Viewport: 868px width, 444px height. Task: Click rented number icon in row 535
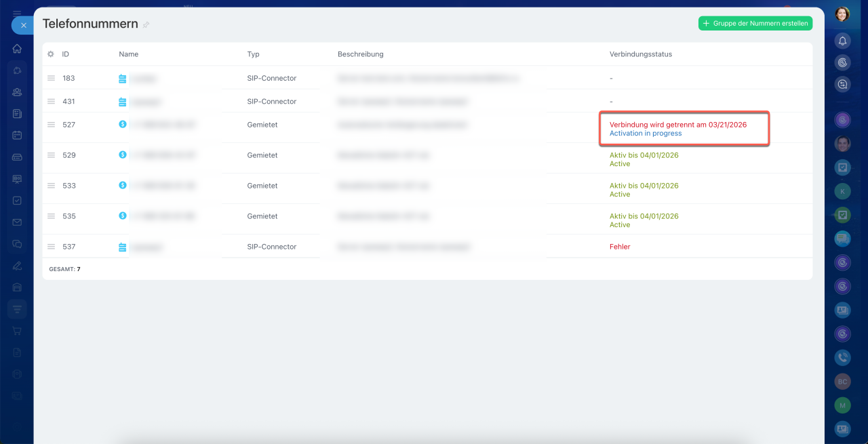(123, 216)
